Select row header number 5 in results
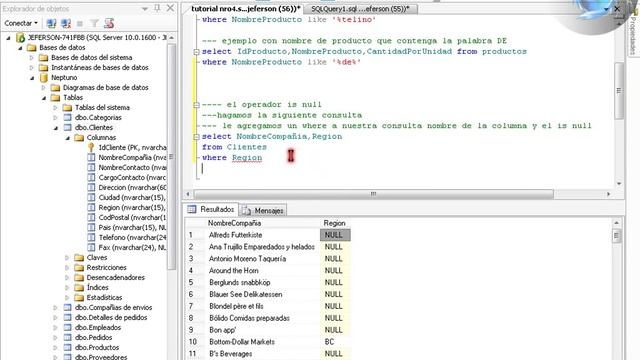 (195, 282)
